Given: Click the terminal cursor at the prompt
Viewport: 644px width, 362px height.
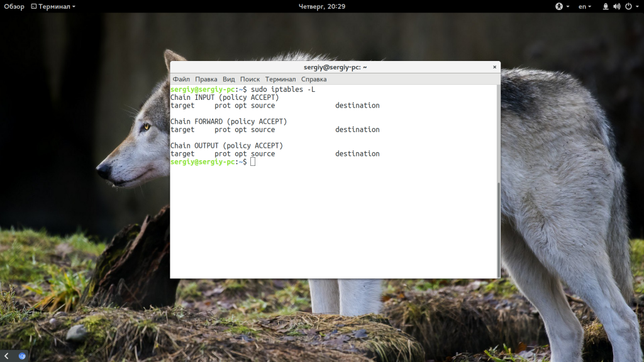Looking at the screenshot, I should pyautogui.click(x=253, y=162).
